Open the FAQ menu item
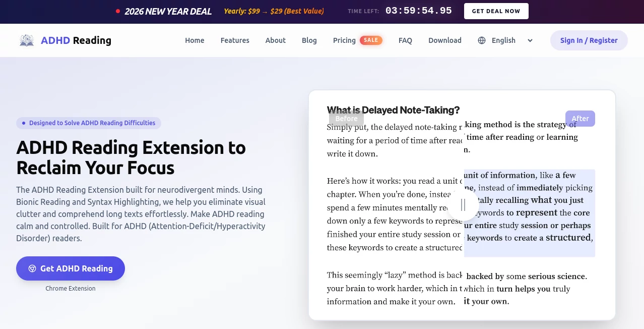Viewport: 644px width, 329px height. pyautogui.click(x=405, y=40)
